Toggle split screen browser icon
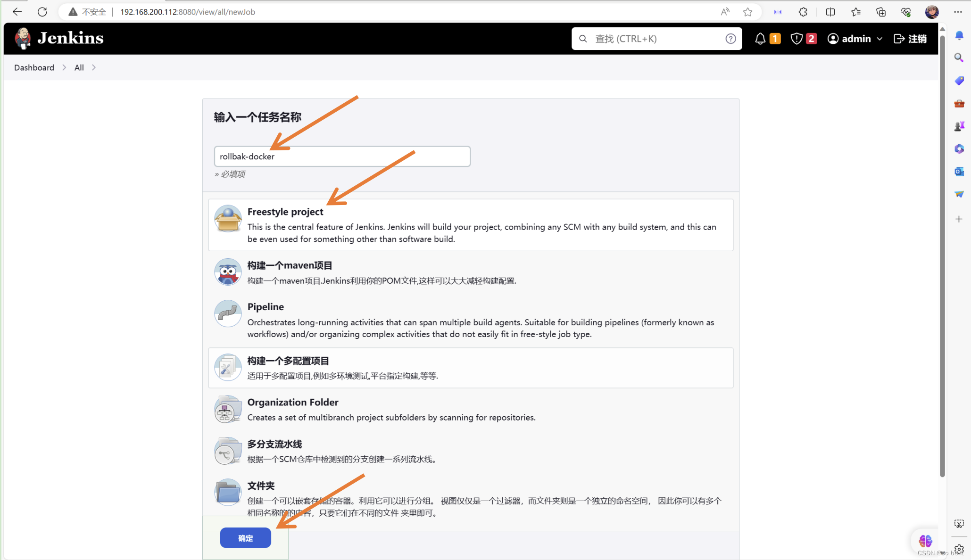This screenshot has height=560, width=971. coord(830,12)
